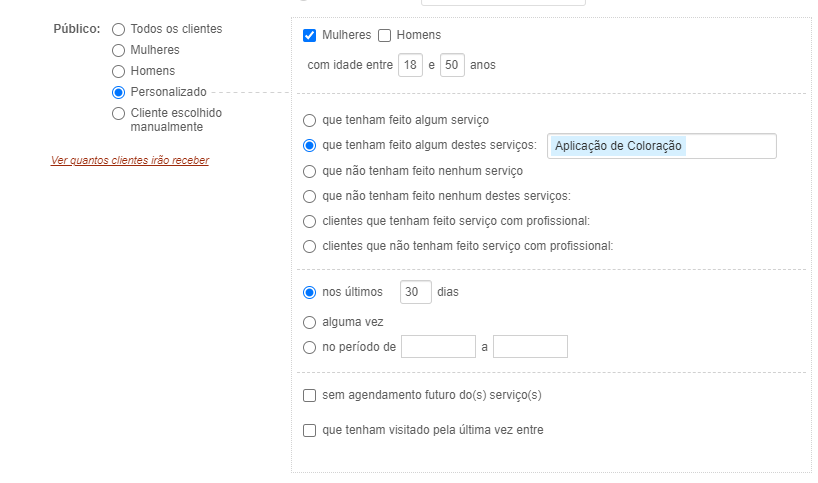Click the minimum age field showing 18
This screenshot has height=483, width=818.
coord(410,65)
